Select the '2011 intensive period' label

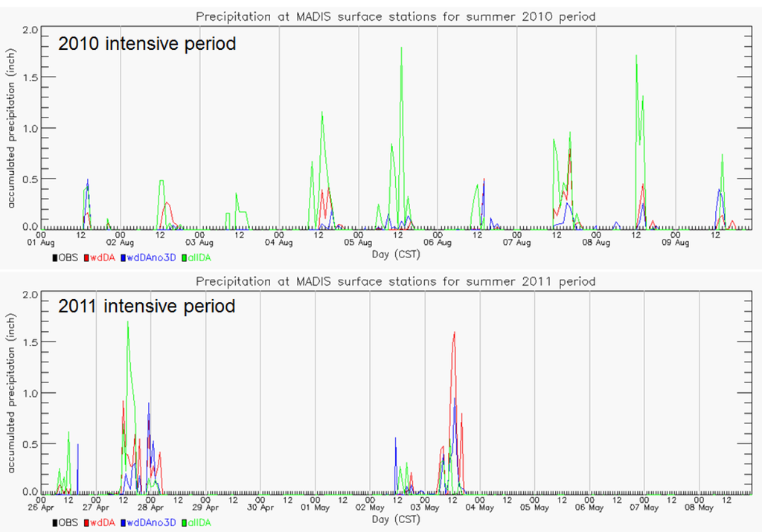coord(147,306)
